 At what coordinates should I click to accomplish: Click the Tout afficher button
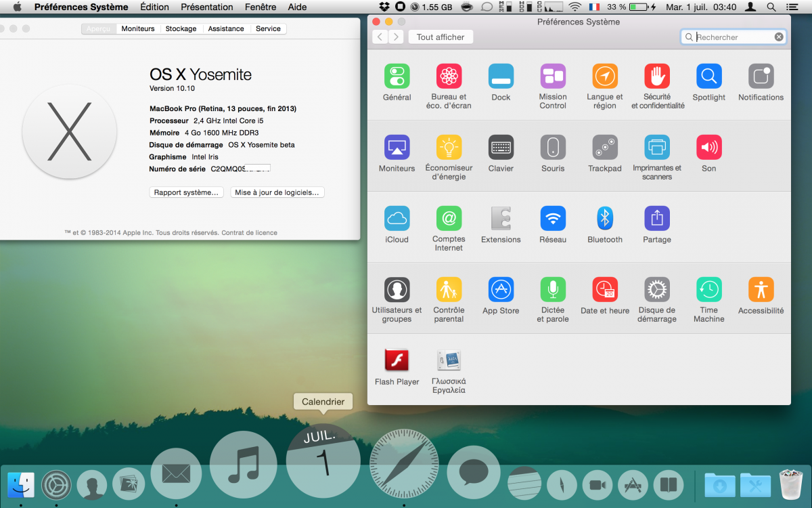(x=441, y=37)
